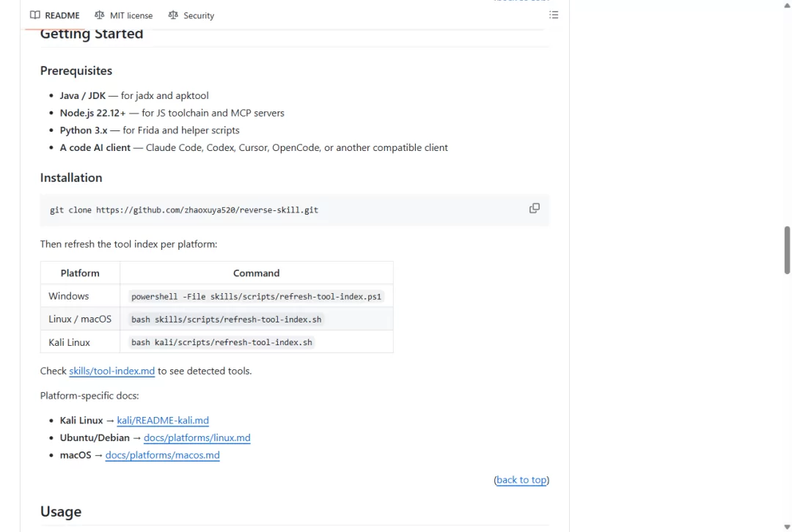Click the Linux / macOS bash command
The height and width of the screenshot is (532, 792).
[227, 319]
